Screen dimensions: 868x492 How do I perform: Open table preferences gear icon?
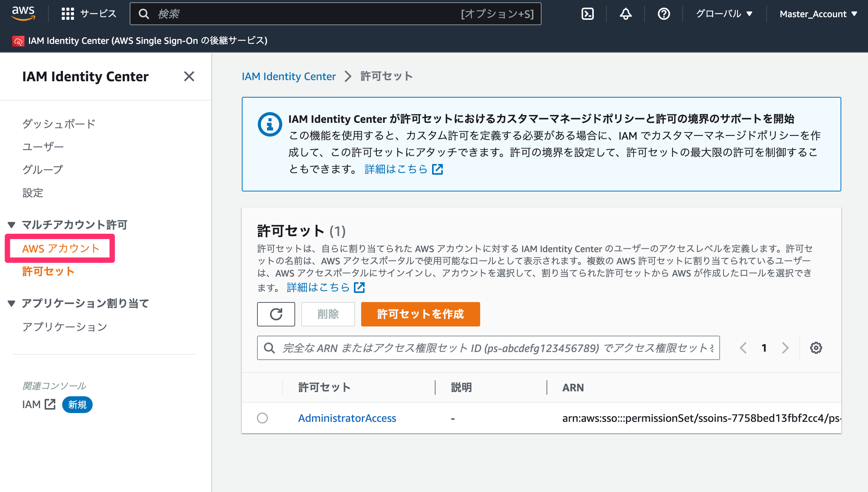pos(816,348)
